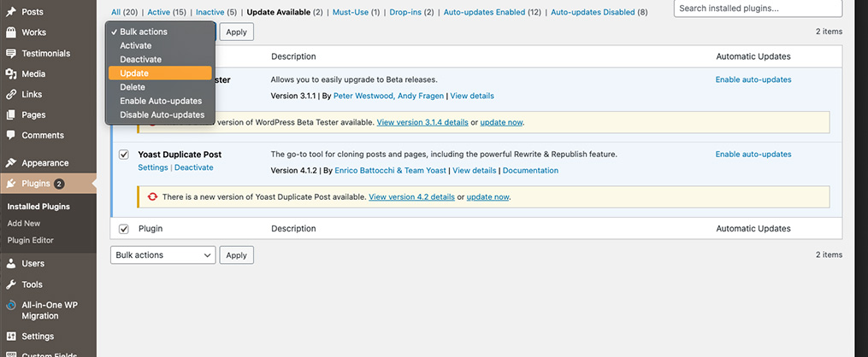Show Auto-updates Enabled plugins
This screenshot has height=357, width=868.
pos(493,12)
